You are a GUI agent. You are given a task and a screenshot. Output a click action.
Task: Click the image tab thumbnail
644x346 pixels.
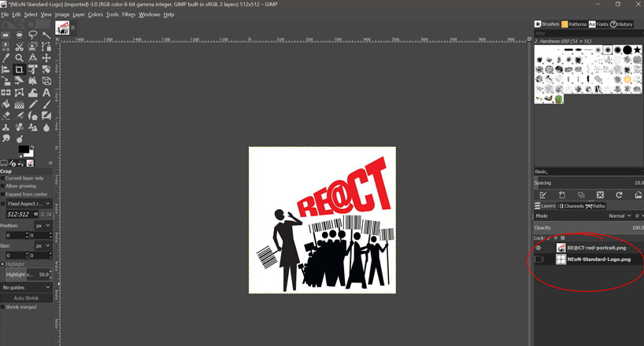pyautogui.click(x=63, y=28)
